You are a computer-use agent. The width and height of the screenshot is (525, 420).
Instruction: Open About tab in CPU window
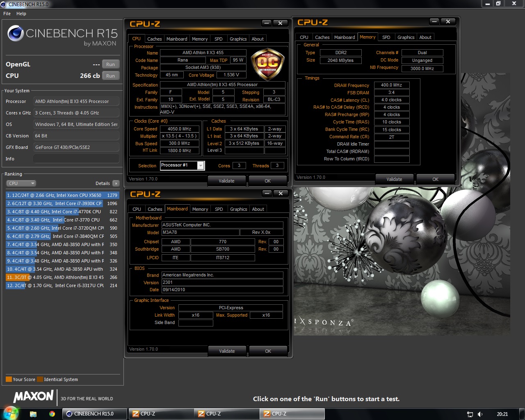pos(258,39)
